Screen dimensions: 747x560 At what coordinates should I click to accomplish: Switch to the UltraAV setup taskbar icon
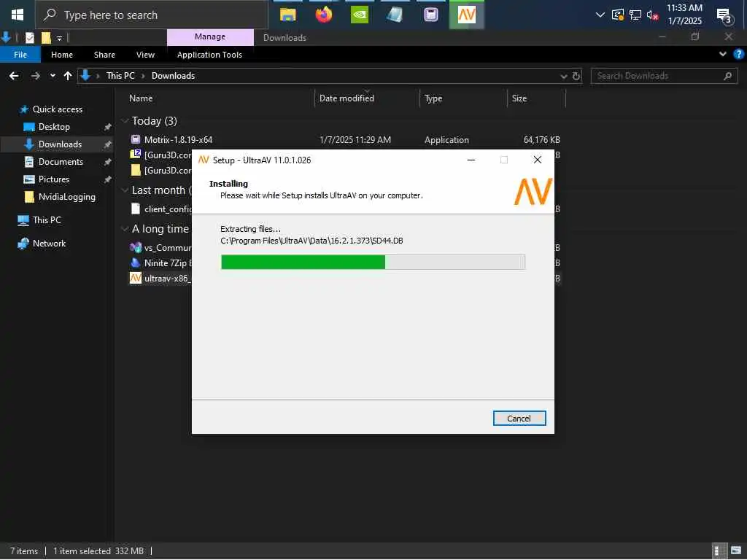(466, 15)
